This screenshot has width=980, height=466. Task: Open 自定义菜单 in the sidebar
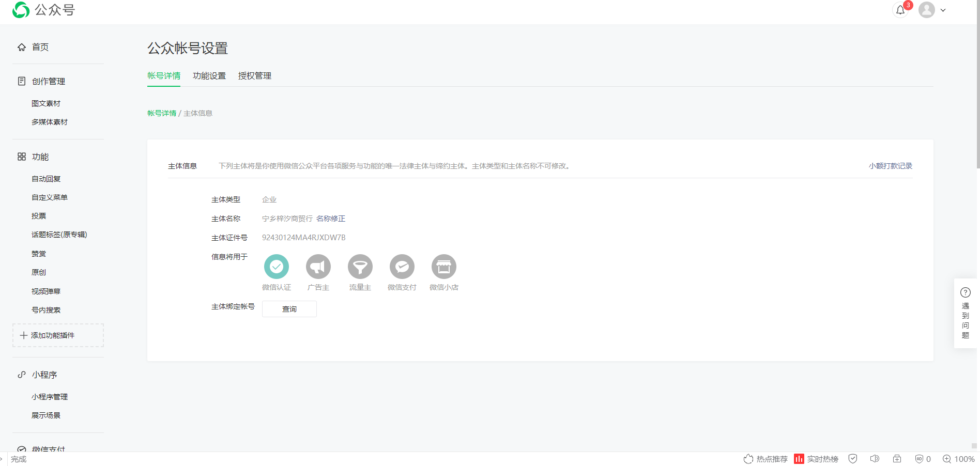tap(50, 197)
